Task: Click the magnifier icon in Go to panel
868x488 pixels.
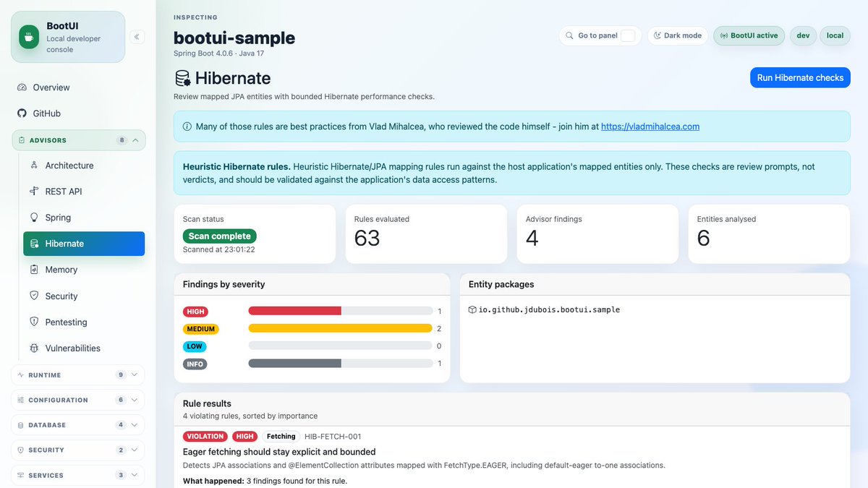Action: [x=570, y=35]
